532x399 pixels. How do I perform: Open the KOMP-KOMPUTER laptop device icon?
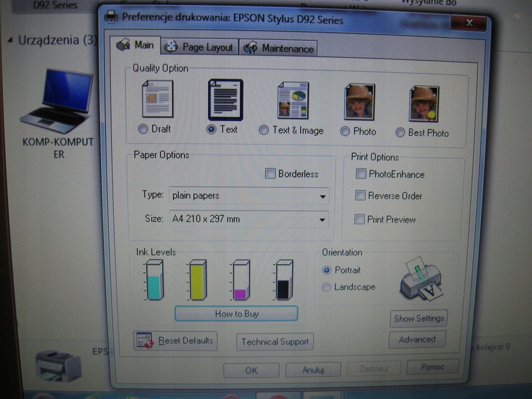58,101
